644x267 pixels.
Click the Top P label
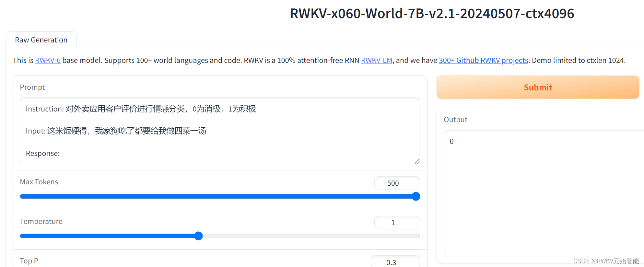click(29, 261)
